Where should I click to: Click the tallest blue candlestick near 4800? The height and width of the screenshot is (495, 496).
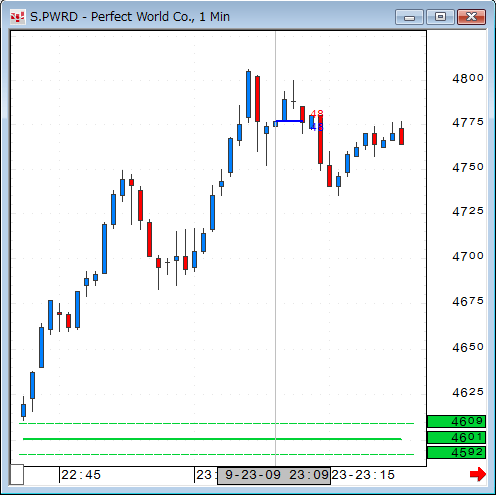pos(248,94)
